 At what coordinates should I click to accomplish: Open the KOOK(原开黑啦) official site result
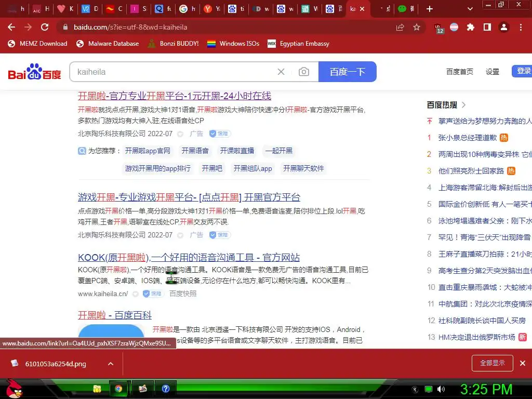pos(189,258)
